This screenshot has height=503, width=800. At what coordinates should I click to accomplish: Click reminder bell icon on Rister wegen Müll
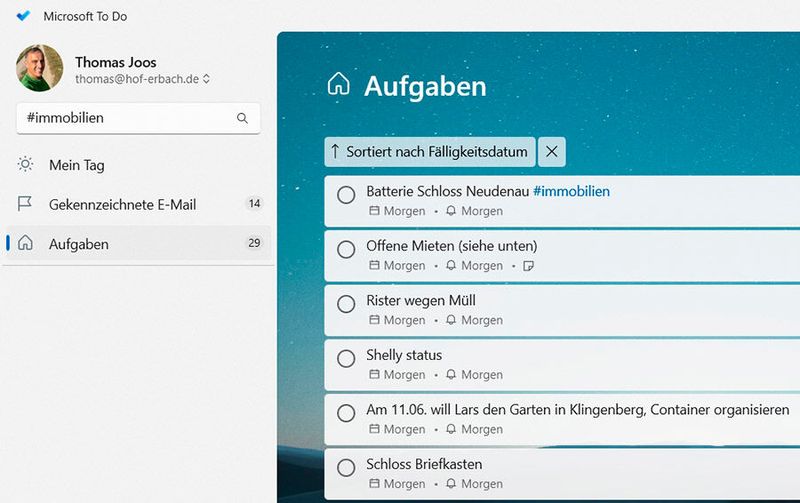pyautogui.click(x=451, y=320)
